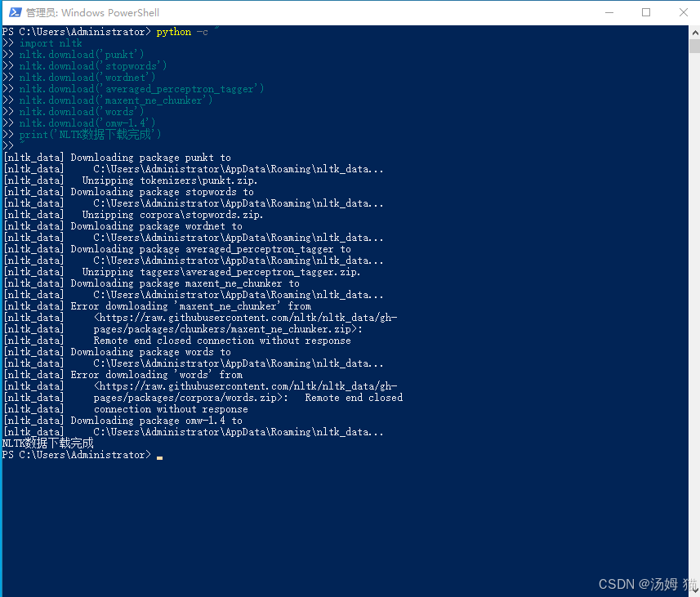Click the vertical scrollbar thumb
This screenshot has height=597, width=700.
694,46
